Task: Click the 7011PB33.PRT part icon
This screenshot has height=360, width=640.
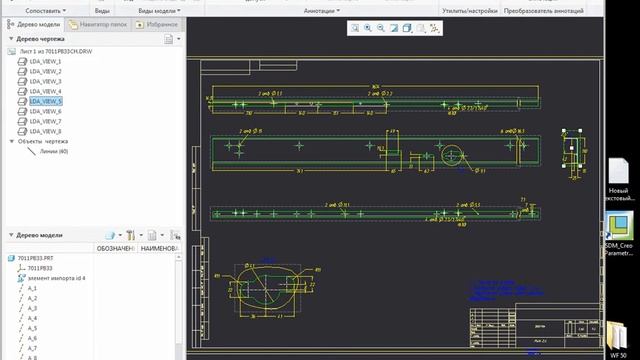Action: pyautogui.click(x=12, y=258)
